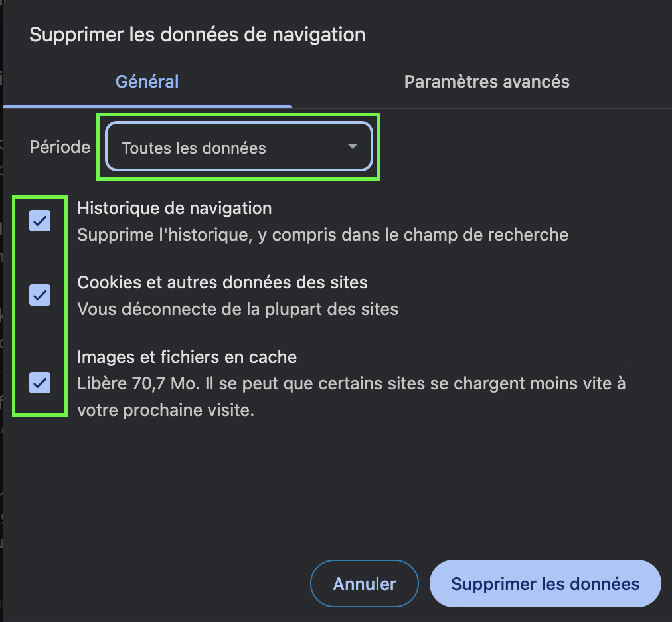This screenshot has width=672, height=622.
Task: Click the Période label text
Action: tap(60, 147)
